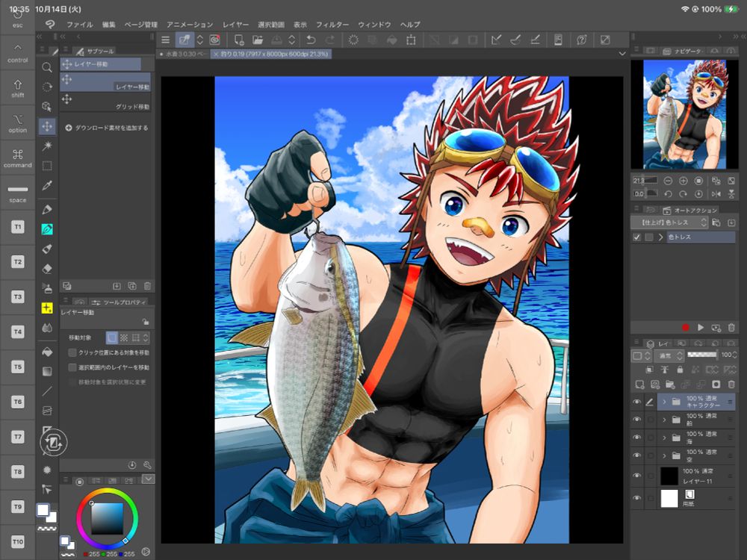Zoom out with navigator minus button
This screenshot has width=747, height=560.
coord(668,181)
